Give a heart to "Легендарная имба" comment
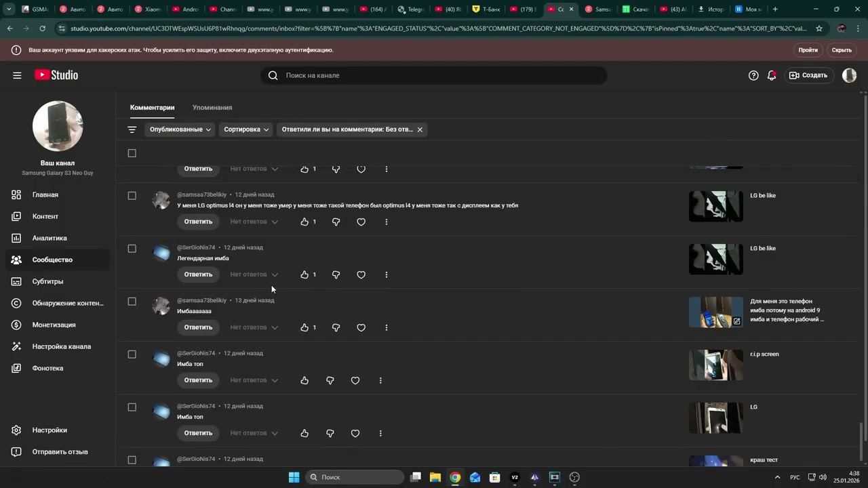868x488 pixels. click(x=361, y=274)
